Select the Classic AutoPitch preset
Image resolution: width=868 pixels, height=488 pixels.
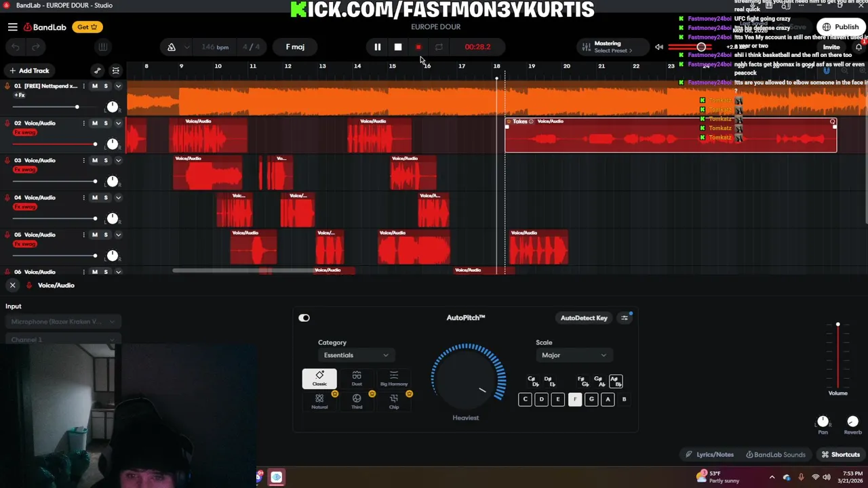(x=319, y=379)
